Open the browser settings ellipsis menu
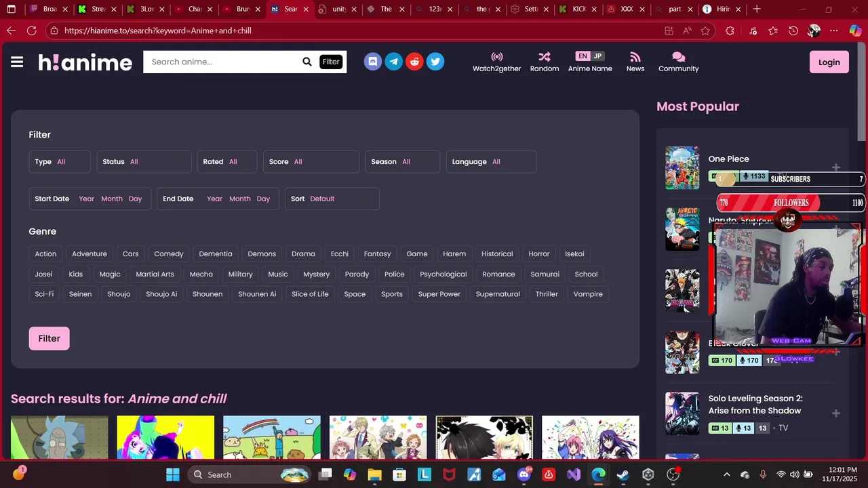Screen dimensions: 868x488 coord(834,30)
